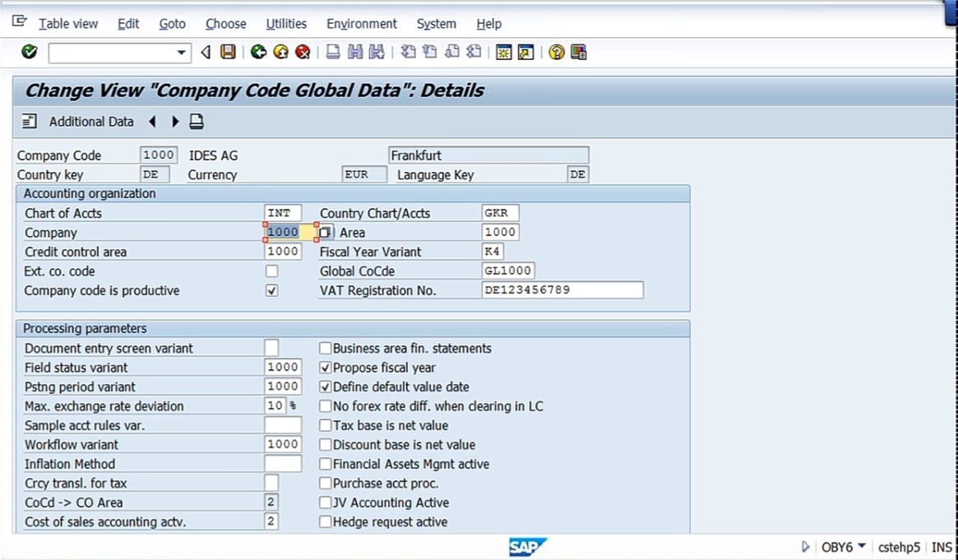Enable JV Accounting Active

point(325,502)
